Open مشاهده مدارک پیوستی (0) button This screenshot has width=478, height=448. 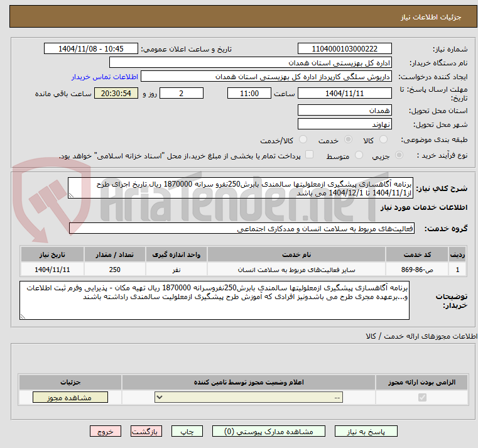pos(269,431)
